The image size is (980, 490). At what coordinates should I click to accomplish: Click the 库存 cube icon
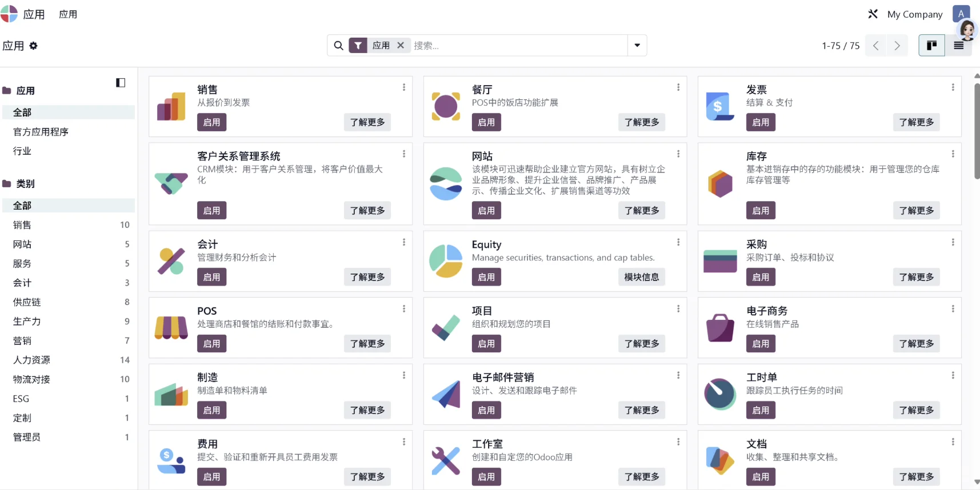pos(720,183)
